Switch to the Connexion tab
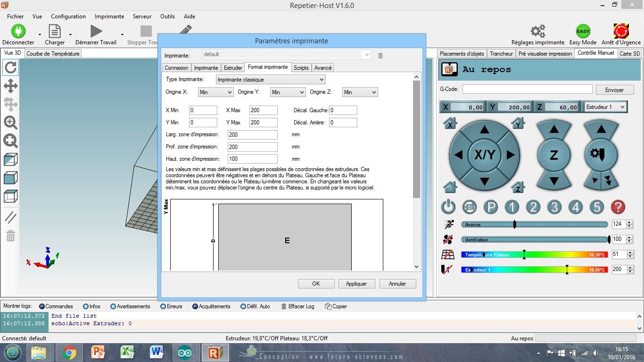Screen dimensions: 644x362 coord(176,68)
